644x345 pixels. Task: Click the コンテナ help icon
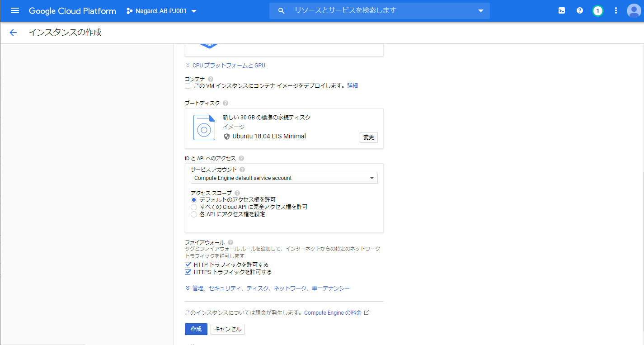point(211,79)
